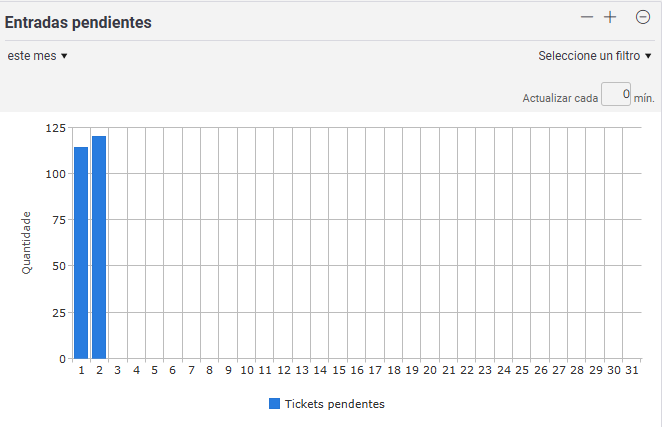The image size is (662, 427).
Task: Click the blue legend color swatch
Action: [274, 404]
